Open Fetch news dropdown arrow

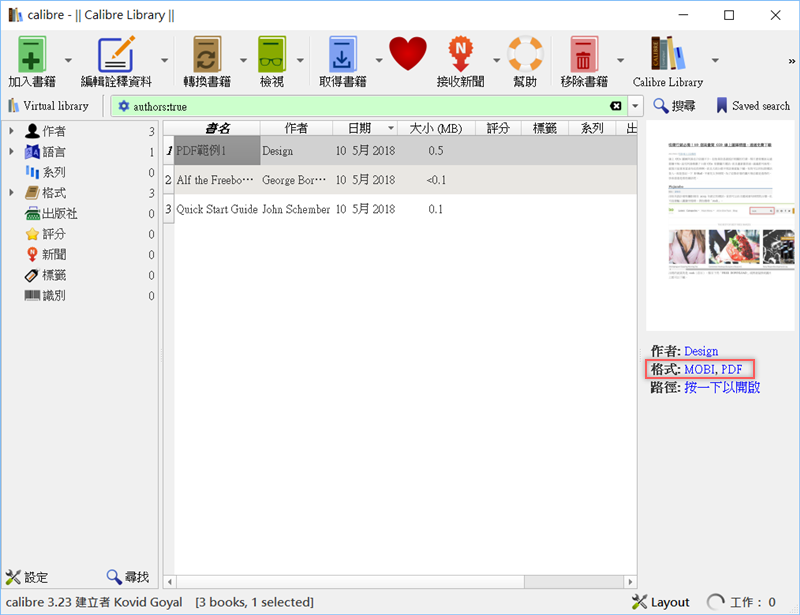click(496, 60)
